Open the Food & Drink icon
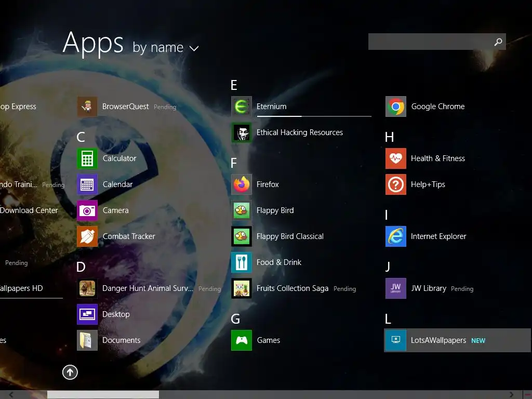 pos(242,262)
